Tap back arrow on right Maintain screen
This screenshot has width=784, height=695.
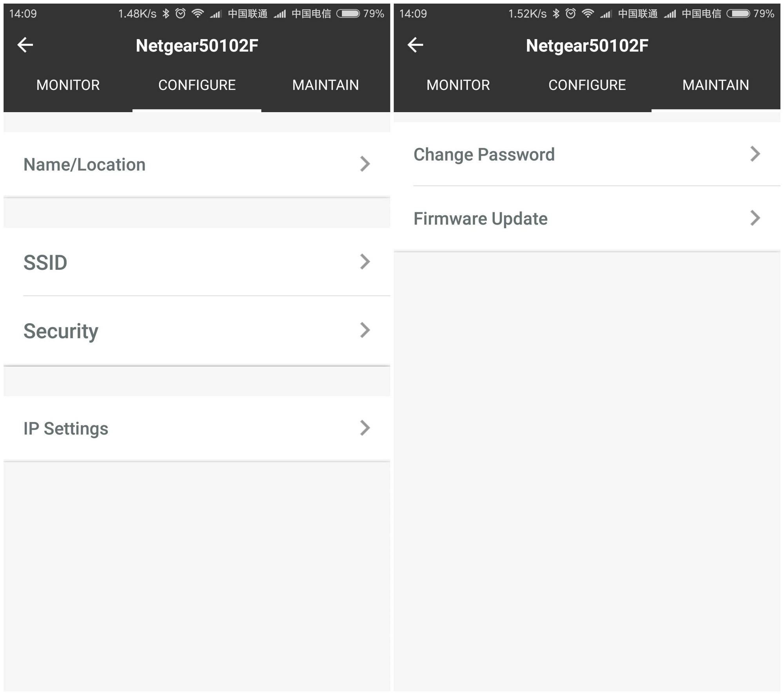point(415,45)
